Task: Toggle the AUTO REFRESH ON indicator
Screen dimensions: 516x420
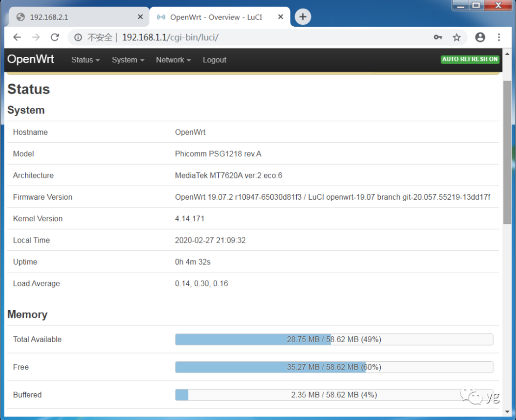Action: coord(470,59)
